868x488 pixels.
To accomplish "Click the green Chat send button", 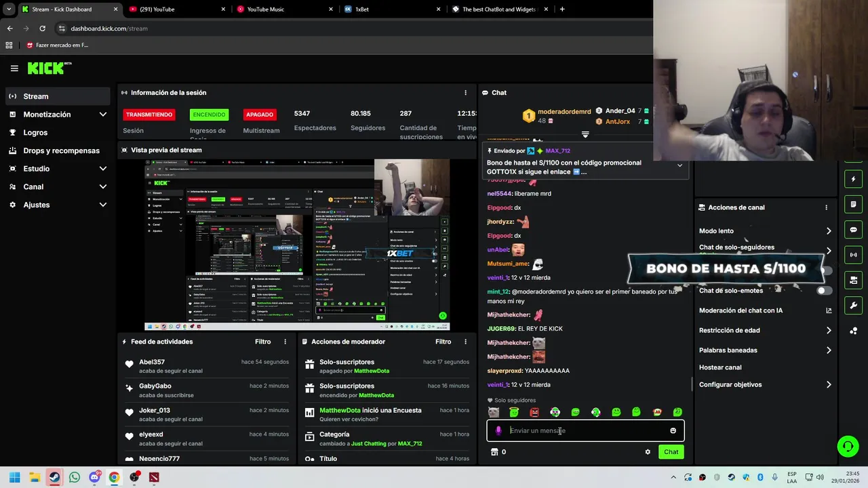I will pyautogui.click(x=671, y=452).
